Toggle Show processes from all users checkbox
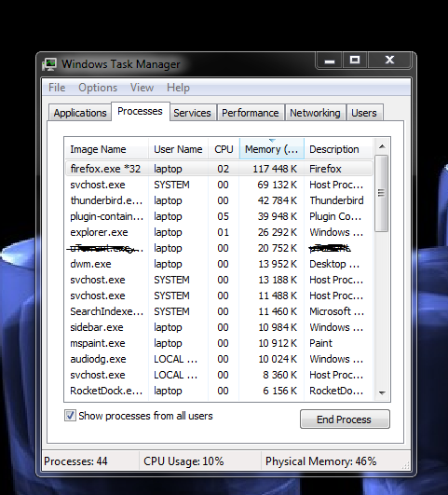Screen dimensions: 448x495 coord(70,416)
